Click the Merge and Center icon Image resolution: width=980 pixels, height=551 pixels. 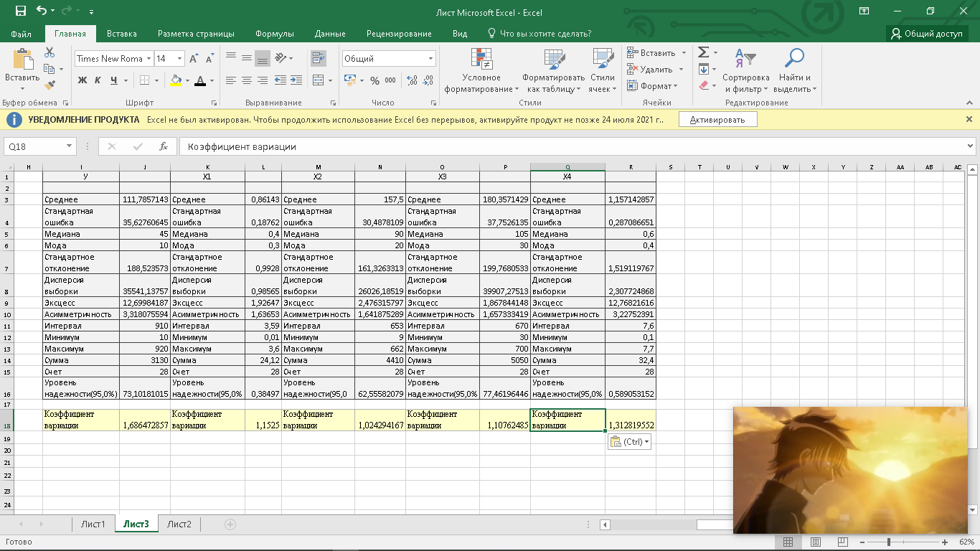tap(318, 80)
